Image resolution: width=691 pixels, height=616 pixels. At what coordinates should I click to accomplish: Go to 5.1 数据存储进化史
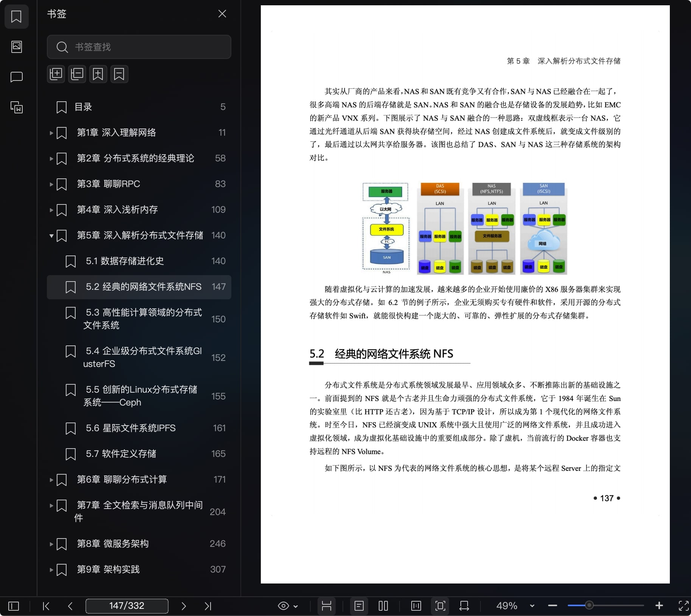139,261
